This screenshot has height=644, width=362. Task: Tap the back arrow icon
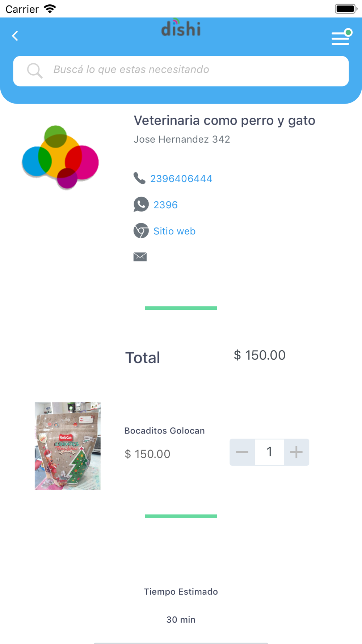pyautogui.click(x=15, y=36)
